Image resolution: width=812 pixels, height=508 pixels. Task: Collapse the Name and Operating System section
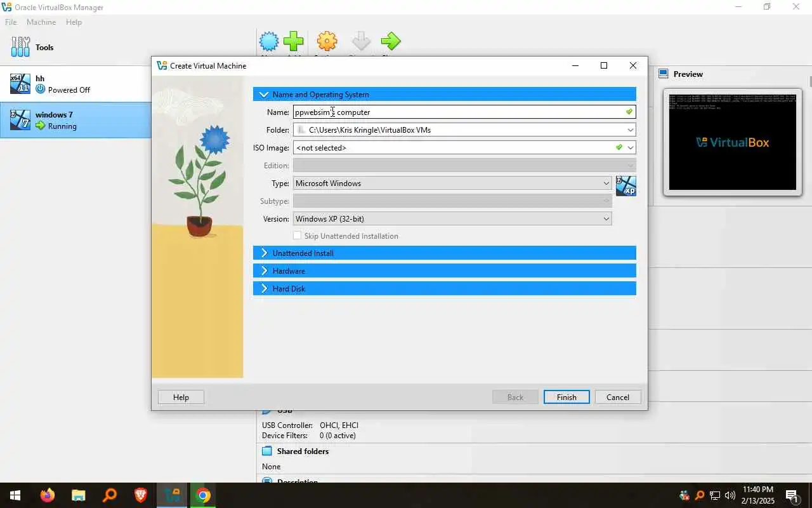pyautogui.click(x=445, y=94)
